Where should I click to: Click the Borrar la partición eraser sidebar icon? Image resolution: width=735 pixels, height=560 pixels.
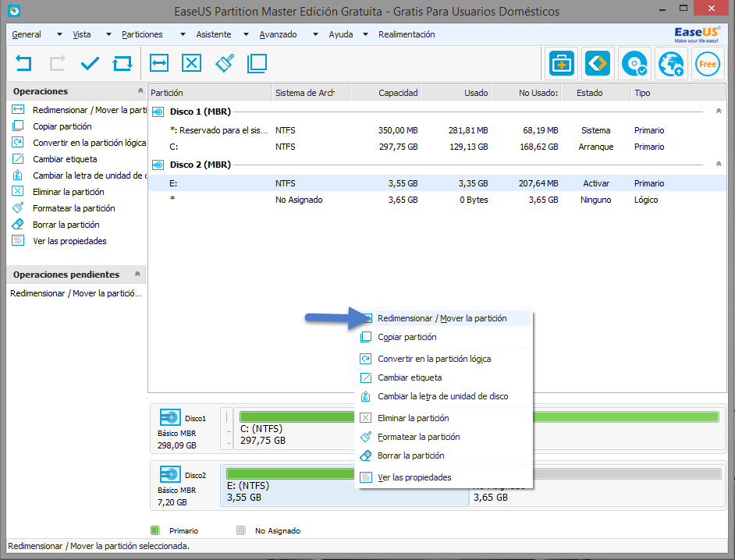coord(18,224)
